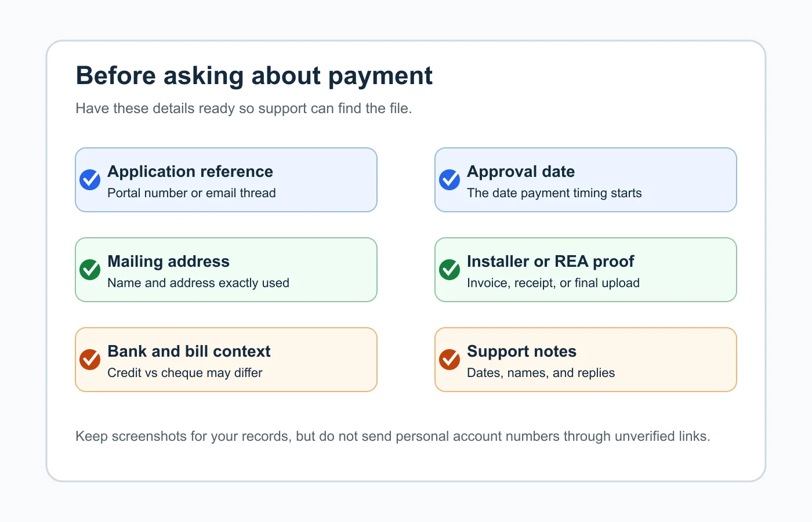This screenshot has height=522, width=812.
Task: Click the 'Keep screenshots for your records' footer note
Action: click(x=393, y=436)
